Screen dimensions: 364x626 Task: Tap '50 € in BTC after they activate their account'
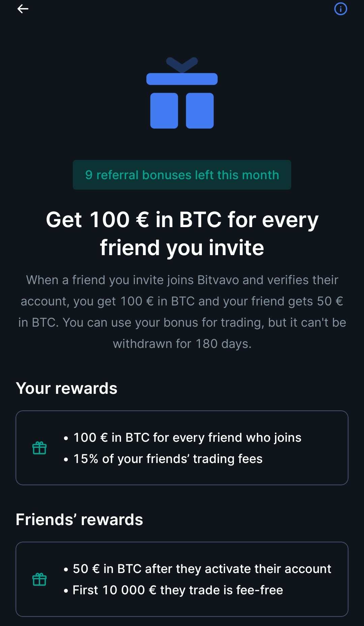[x=202, y=569]
